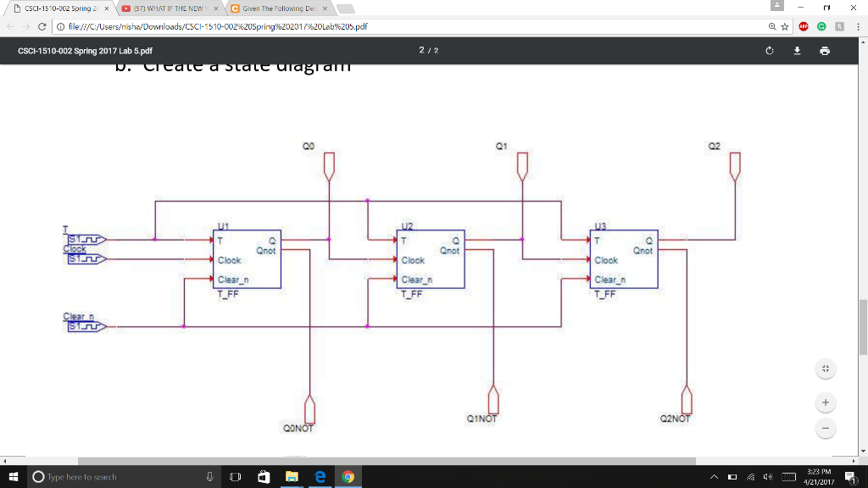Zoom out of the PDF

click(x=826, y=428)
